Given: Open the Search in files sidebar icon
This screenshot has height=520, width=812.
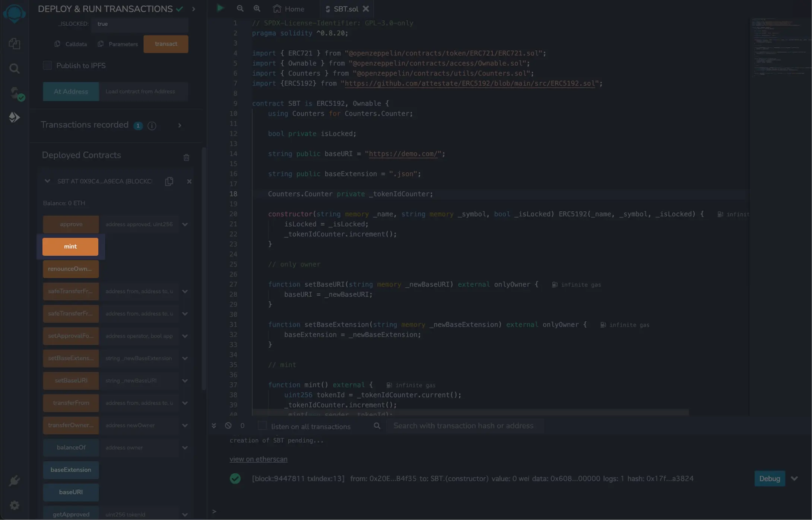Looking at the screenshot, I should [x=14, y=68].
